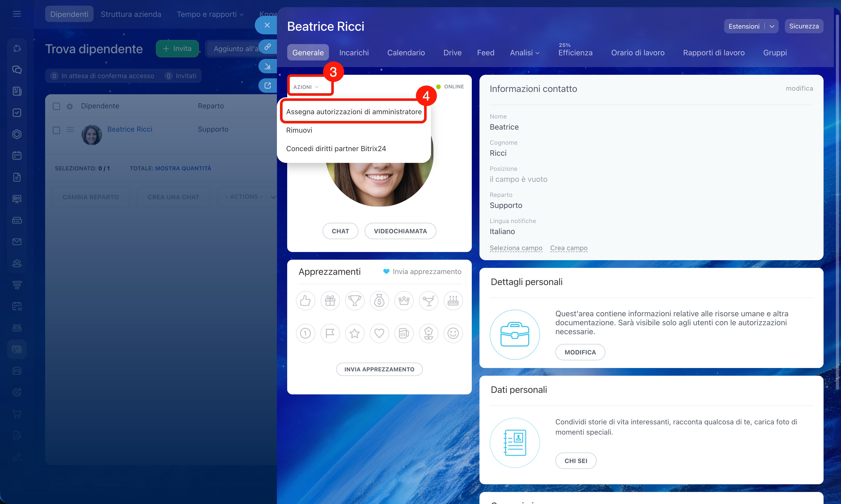Choose the gift box appreciation icon

point(330,301)
